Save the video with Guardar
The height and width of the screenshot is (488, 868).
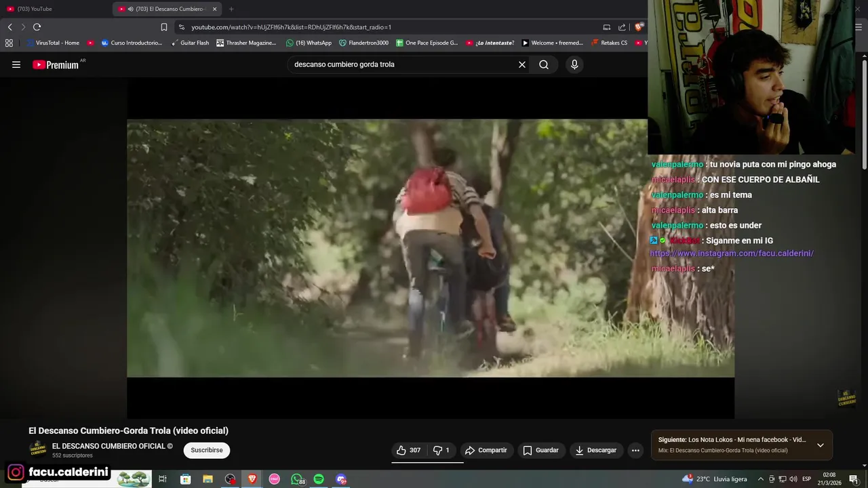click(541, 450)
